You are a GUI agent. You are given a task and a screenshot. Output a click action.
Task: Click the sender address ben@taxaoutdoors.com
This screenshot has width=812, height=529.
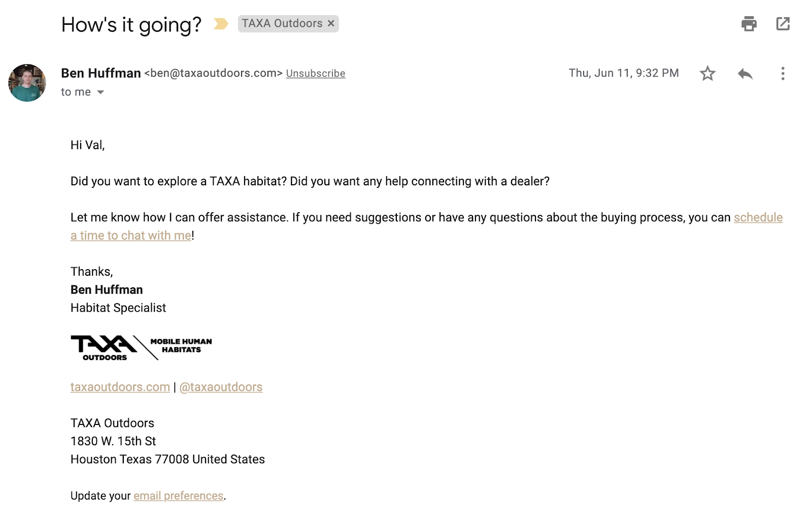pyautogui.click(x=213, y=73)
